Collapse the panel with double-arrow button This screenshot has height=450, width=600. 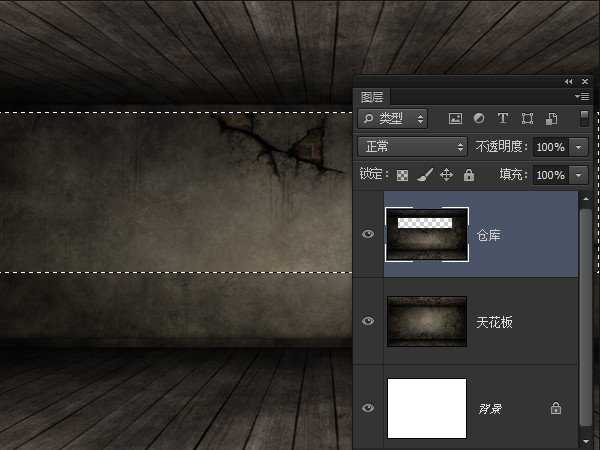coord(569,81)
